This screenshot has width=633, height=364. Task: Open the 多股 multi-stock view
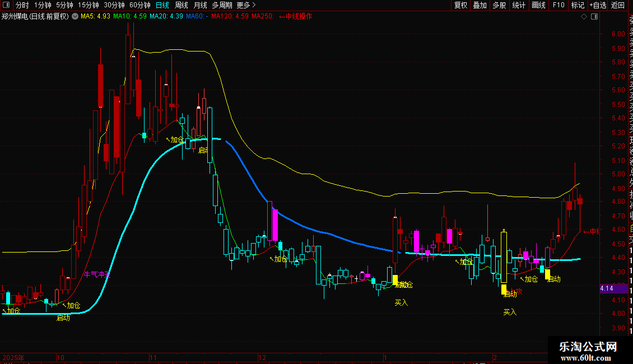click(499, 5)
